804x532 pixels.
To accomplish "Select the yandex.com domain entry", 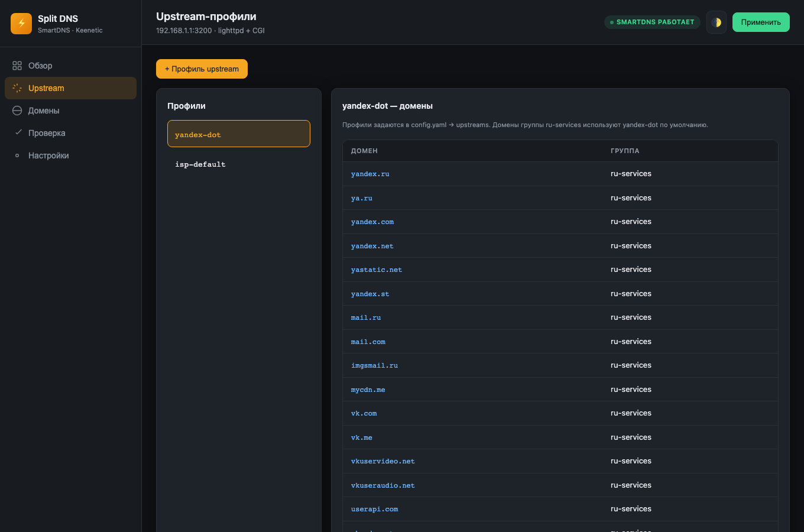I will pos(372,222).
